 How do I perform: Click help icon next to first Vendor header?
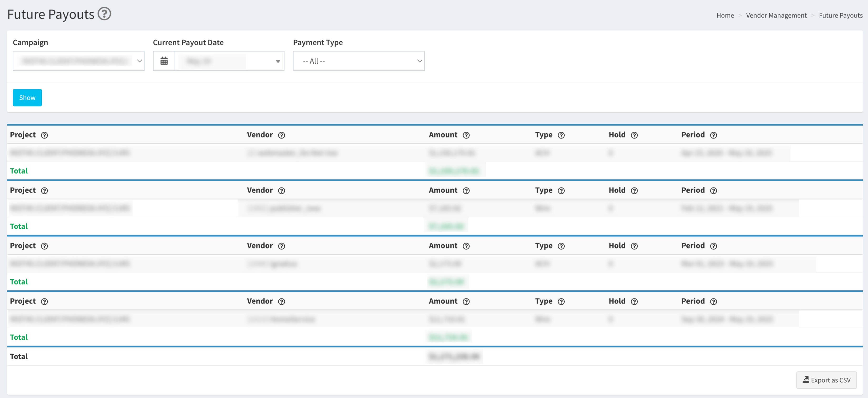click(x=281, y=135)
